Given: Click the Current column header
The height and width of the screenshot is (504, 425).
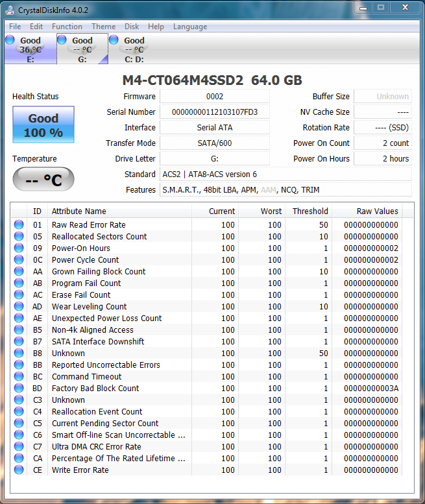Looking at the screenshot, I should 215,211.
